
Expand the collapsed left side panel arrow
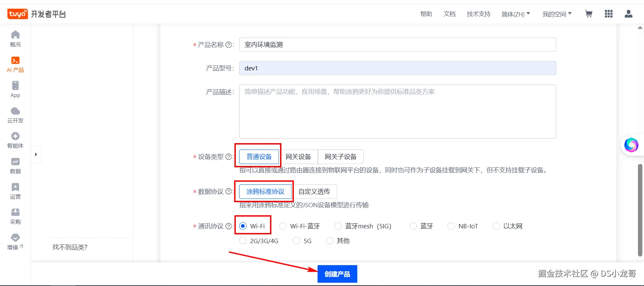tap(36, 155)
